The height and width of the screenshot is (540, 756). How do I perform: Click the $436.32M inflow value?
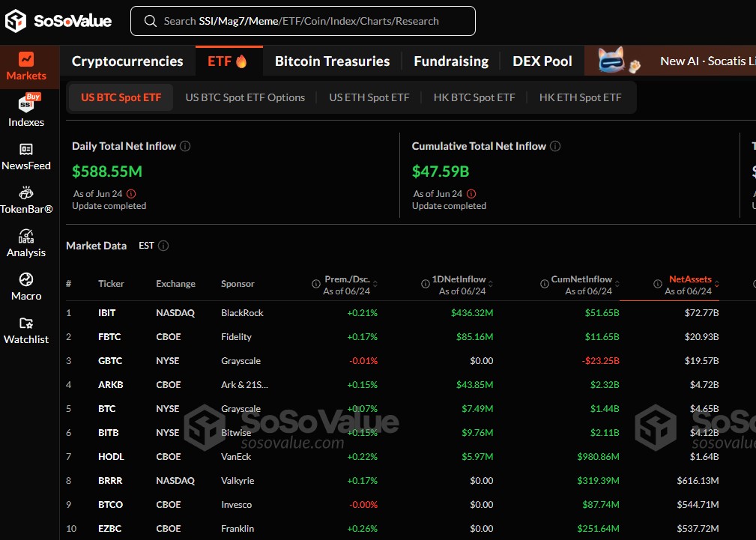(x=472, y=313)
